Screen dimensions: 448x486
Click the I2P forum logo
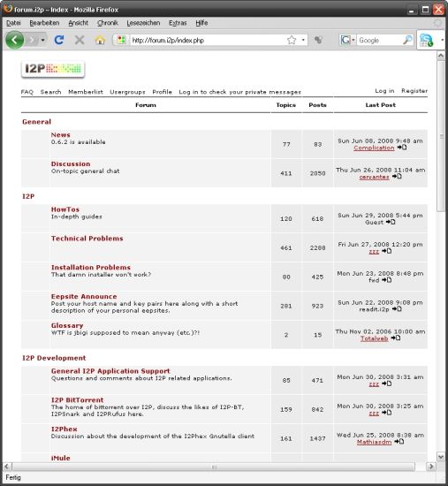click(53, 69)
